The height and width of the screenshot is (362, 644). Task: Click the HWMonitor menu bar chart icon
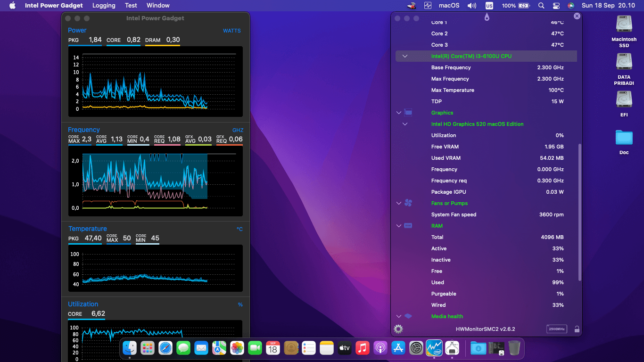[x=428, y=6]
